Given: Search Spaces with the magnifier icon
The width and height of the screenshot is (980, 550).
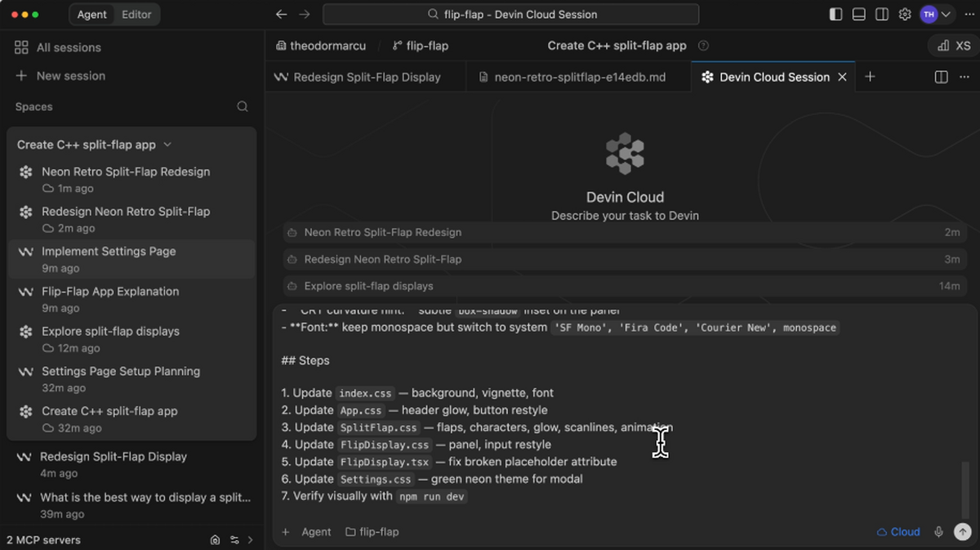Looking at the screenshot, I should pyautogui.click(x=243, y=106).
